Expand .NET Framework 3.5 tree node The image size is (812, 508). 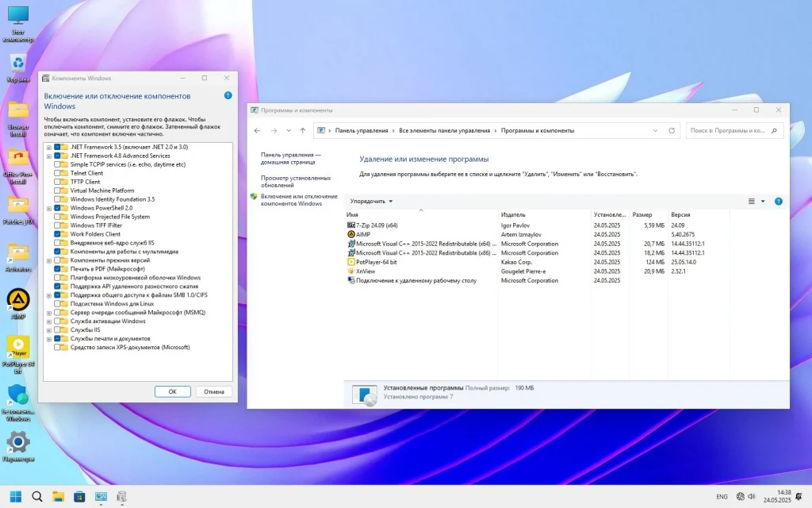pos(49,146)
